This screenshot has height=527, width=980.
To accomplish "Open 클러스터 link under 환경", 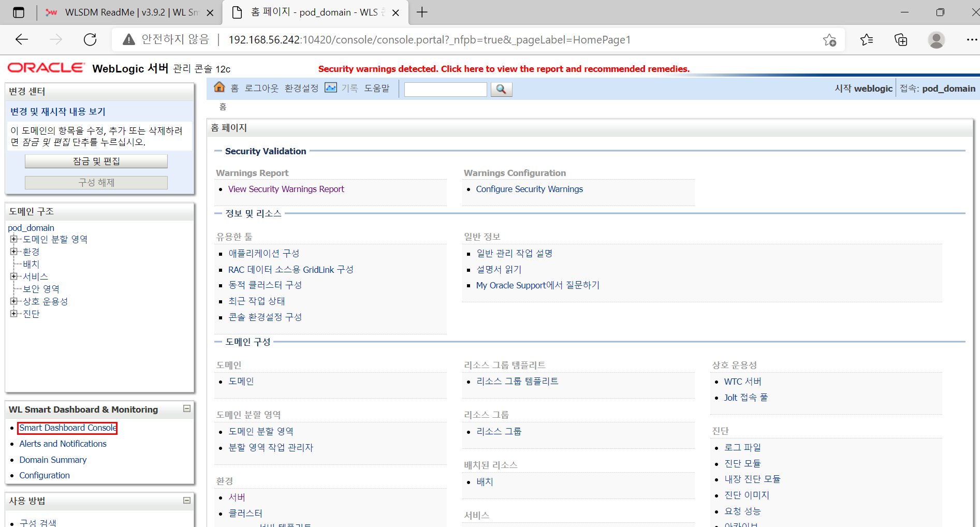I will [245, 513].
